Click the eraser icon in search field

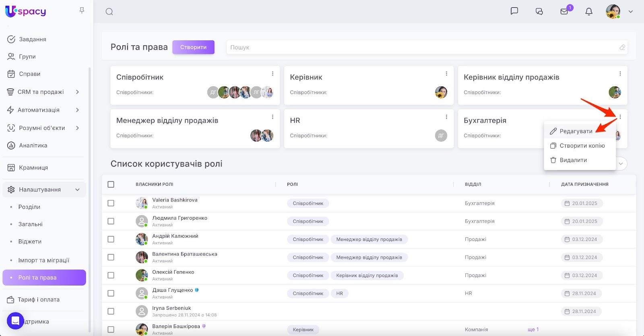point(622,48)
